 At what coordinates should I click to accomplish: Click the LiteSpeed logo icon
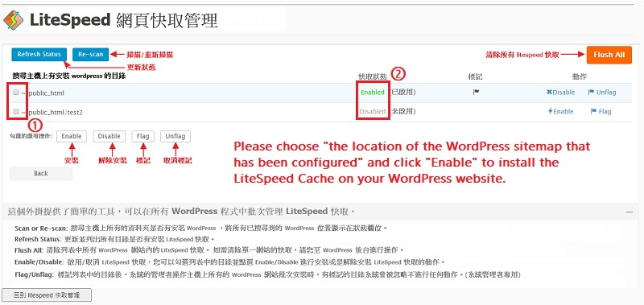pyautogui.click(x=14, y=20)
